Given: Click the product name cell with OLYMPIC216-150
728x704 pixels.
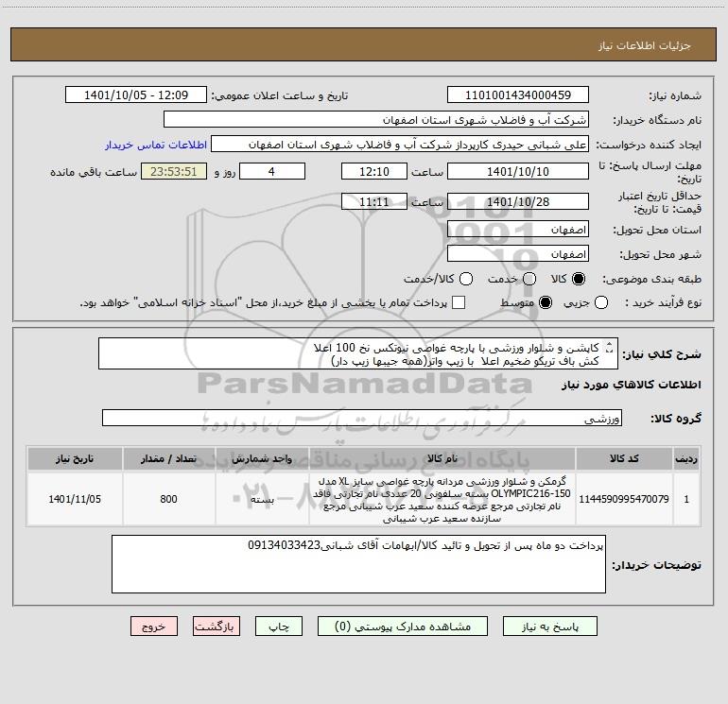Looking at the screenshot, I should (x=442, y=499).
